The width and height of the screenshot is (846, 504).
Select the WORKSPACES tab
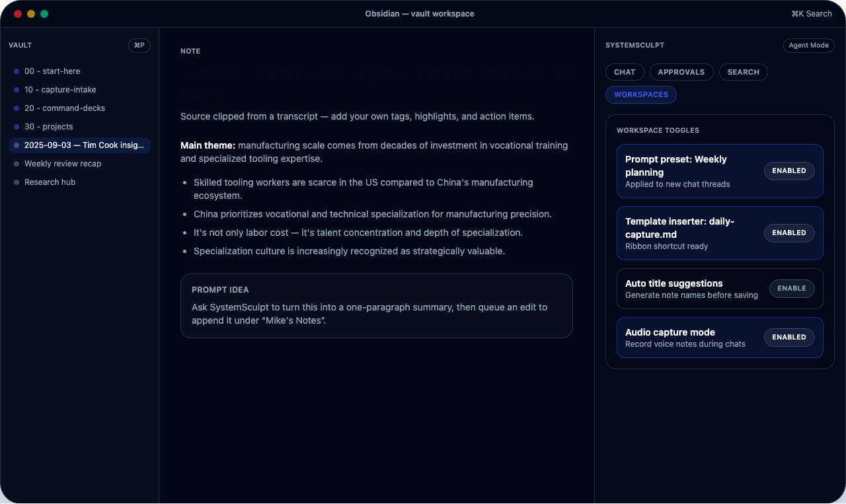[x=640, y=94]
